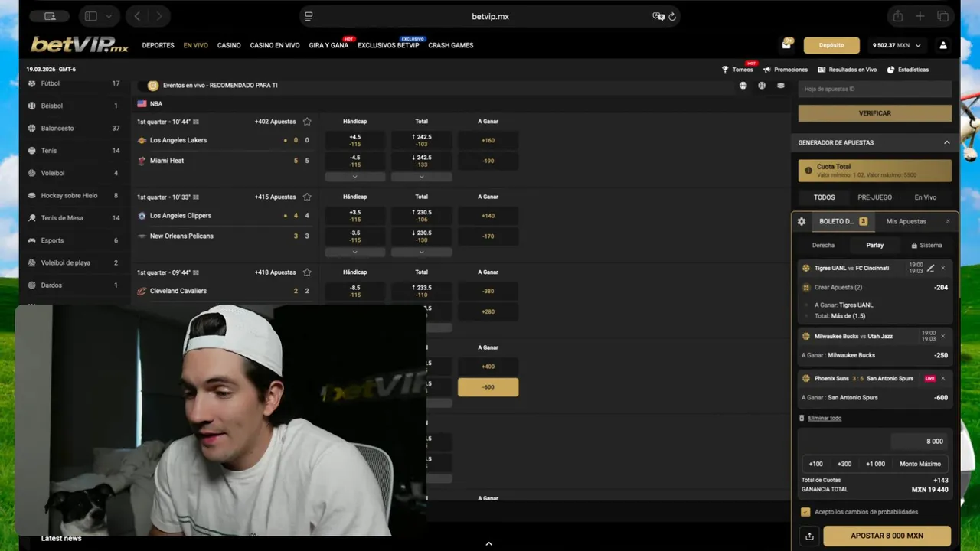Expand Clippers–Pelicans Hándicap options chevron

(354, 253)
